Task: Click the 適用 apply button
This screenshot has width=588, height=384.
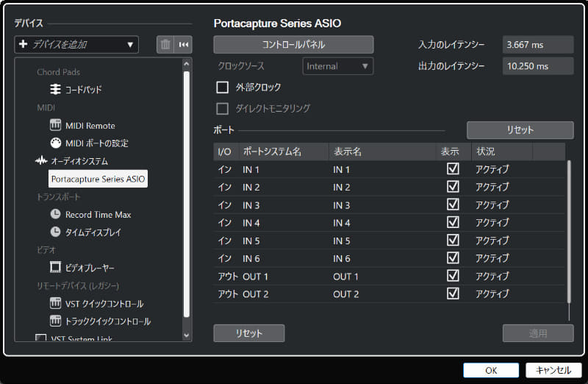Action: [x=538, y=333]
